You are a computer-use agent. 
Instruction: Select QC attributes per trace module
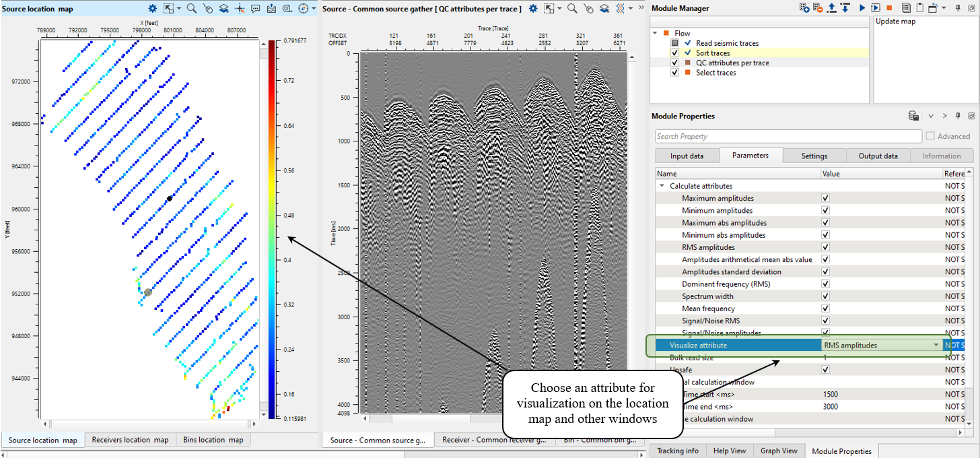(x=732, y=63)
